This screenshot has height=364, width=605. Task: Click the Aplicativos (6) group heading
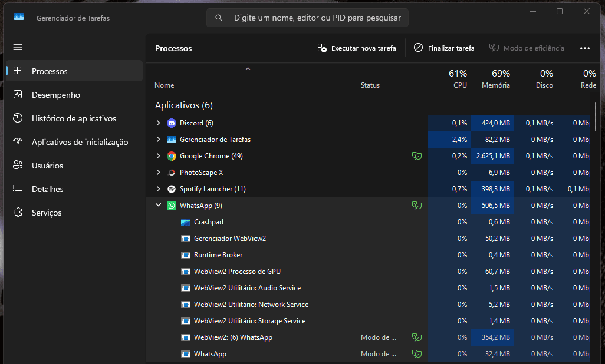(x=183, y=105)
